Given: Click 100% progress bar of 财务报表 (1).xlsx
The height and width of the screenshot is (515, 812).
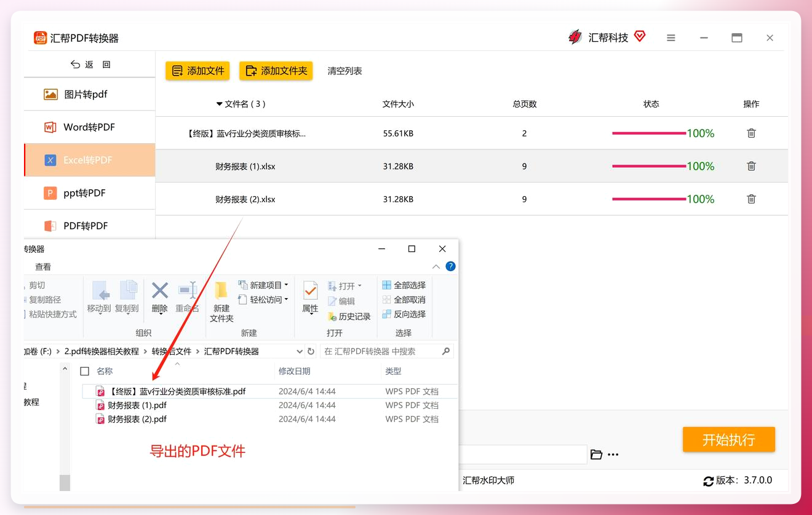Looking at the screenshot, I should (x=648, y=166).
